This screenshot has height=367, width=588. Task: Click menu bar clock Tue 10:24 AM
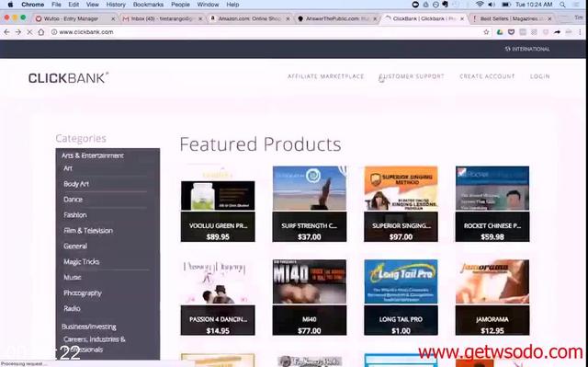tap(534, 5)
